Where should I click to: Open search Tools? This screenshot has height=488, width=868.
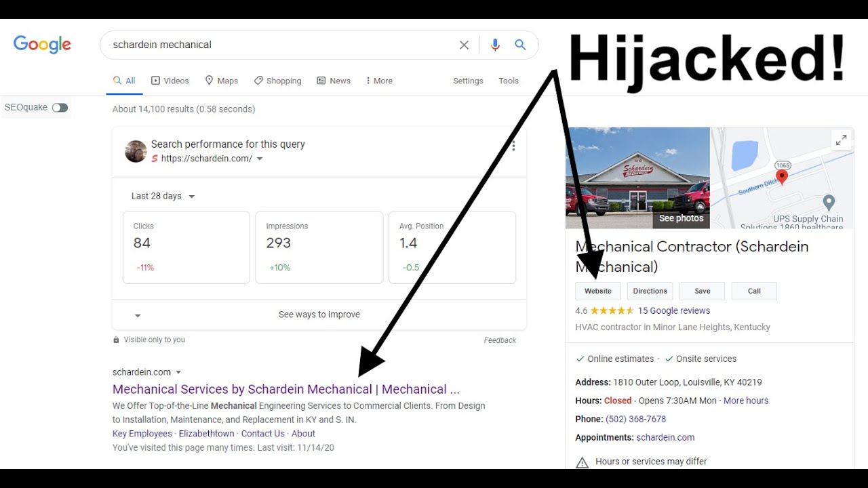(x=509, y=81)
